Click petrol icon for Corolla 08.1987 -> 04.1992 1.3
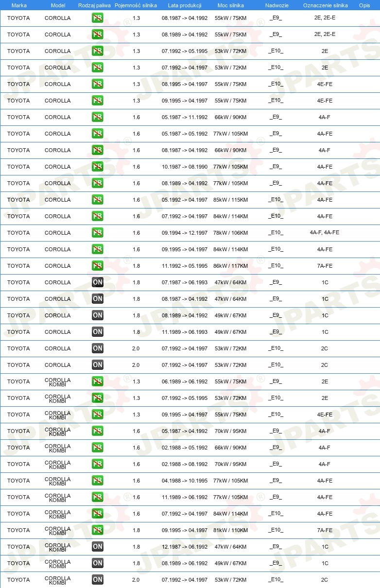 pos(98,18)
